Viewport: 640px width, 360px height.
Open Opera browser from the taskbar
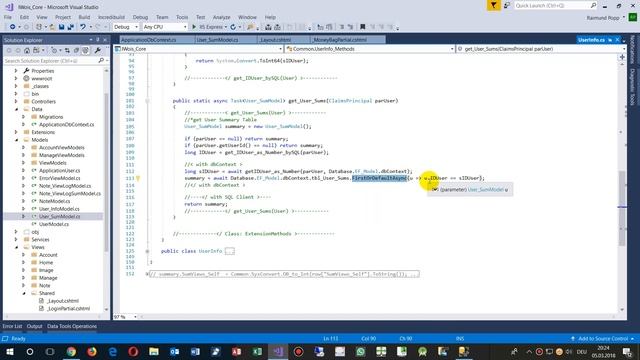pyautogui.click(x=133, y=351)
